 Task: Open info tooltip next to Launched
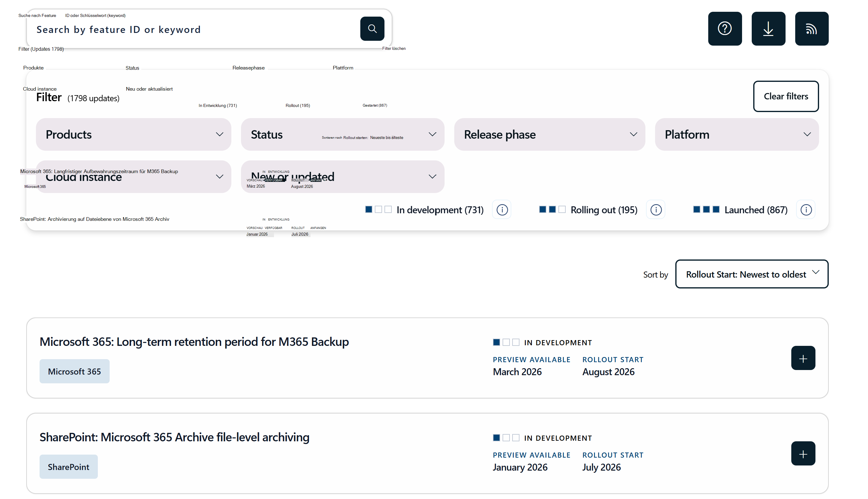coord(805,209)
